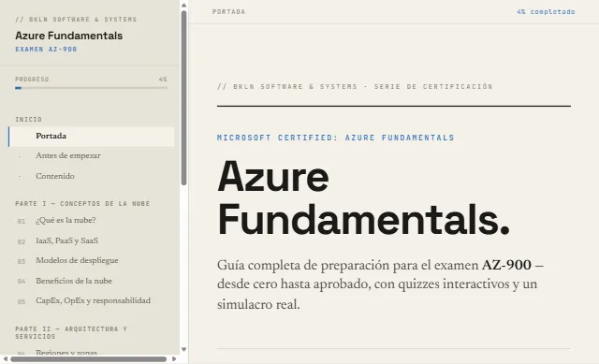
Task: Click the EXAMEN AZ-900 label
Action: pyautogui.click(x=46, y=49)
